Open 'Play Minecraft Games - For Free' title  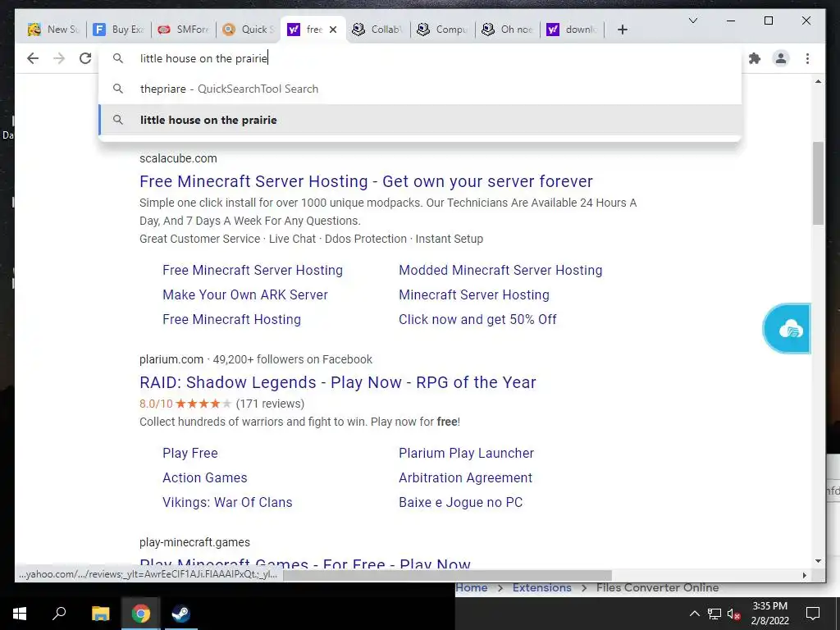305,564
